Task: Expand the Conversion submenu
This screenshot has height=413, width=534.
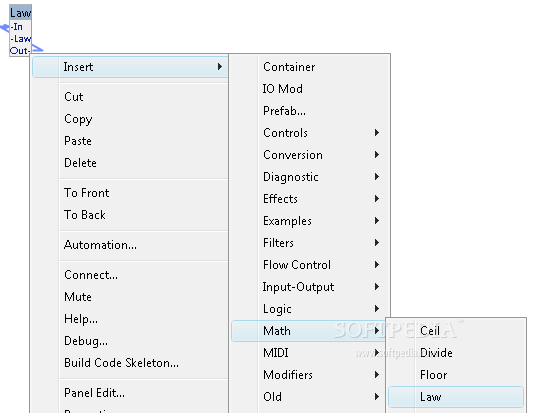Action: [x=311, y=155]
